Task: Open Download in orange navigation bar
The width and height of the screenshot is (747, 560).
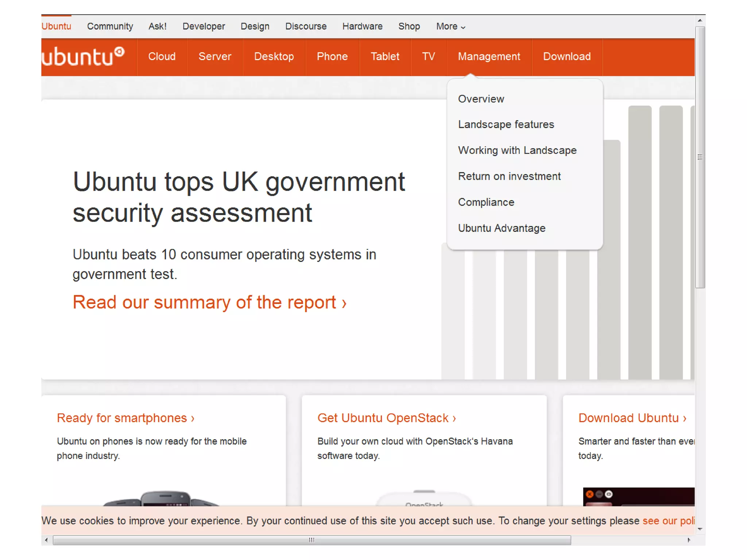Action: pyautogui.click(x=567, y=57)
